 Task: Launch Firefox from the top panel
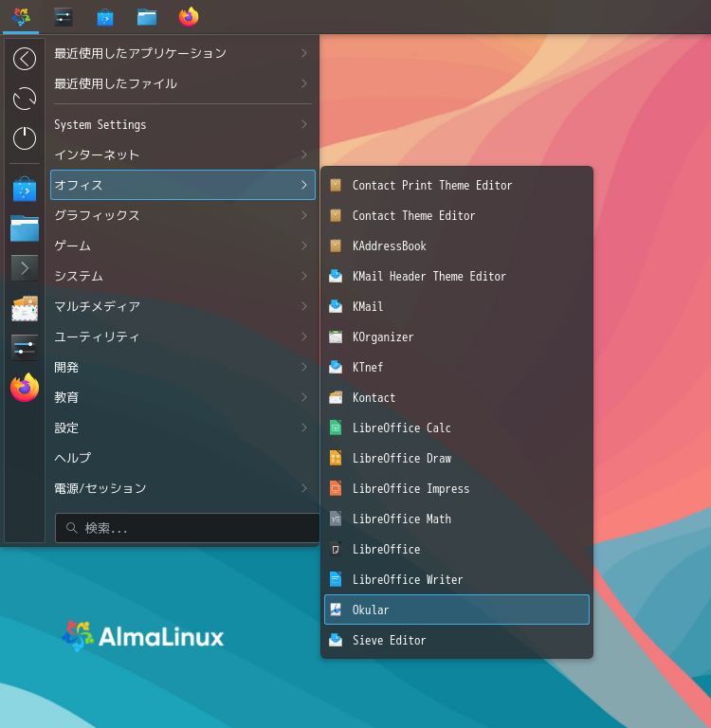click(189, 17)
